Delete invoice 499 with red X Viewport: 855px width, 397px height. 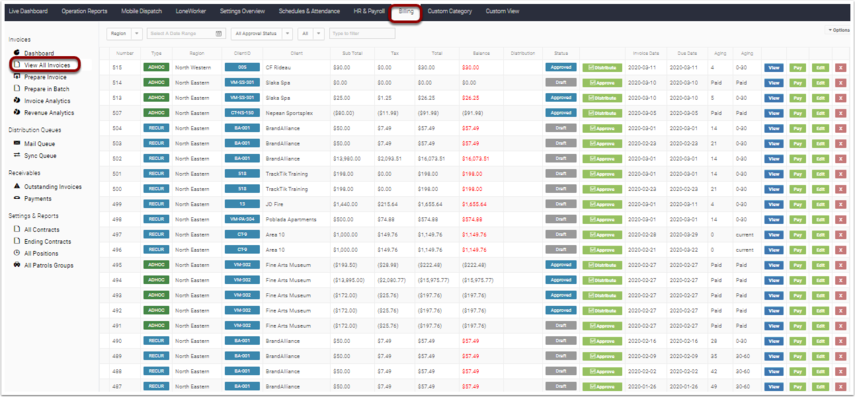click(840, 204)
